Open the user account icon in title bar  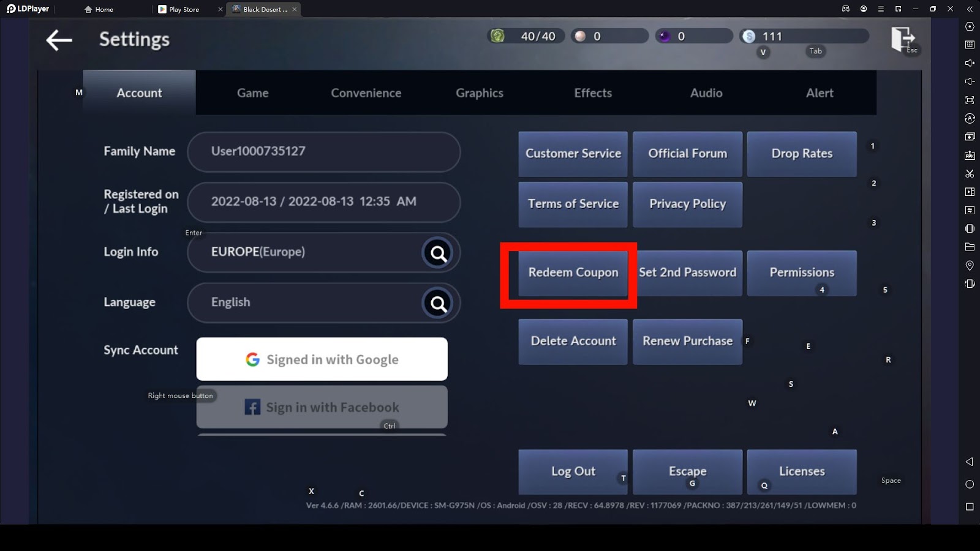tap(864, 9)
